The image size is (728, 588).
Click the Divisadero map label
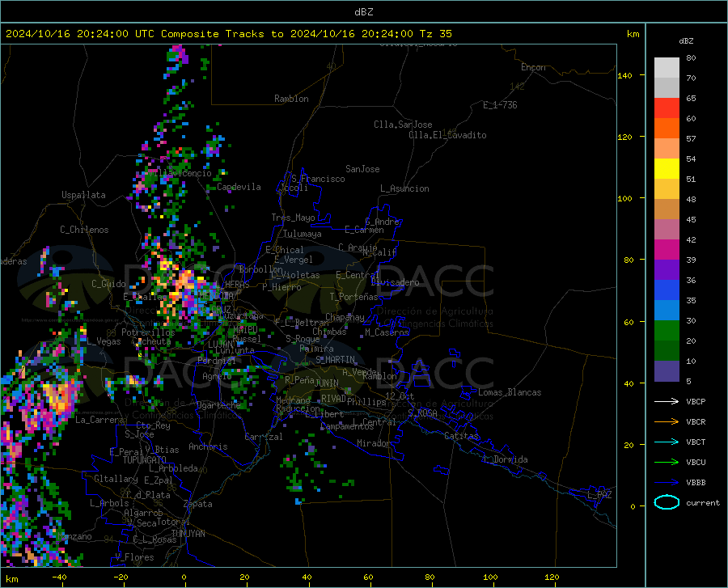coord(395,282)
